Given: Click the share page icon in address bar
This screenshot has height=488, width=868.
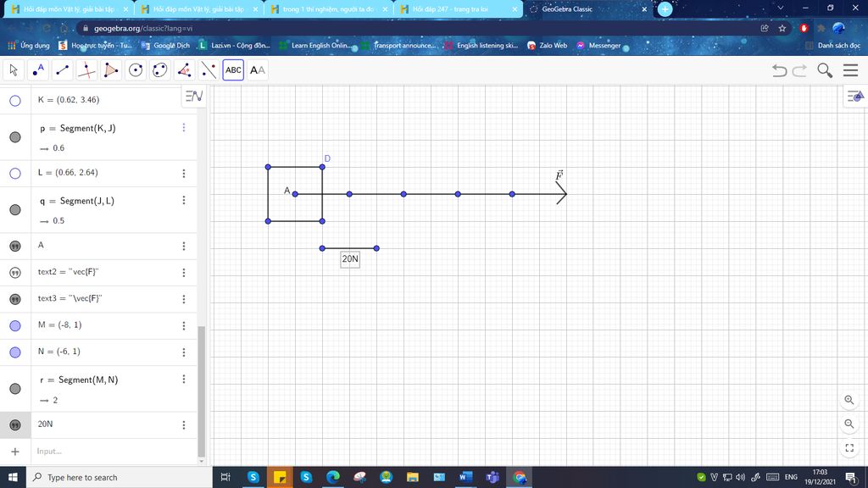Looking at the screenshot, I should pyautogui.click(x=765, y=28).
